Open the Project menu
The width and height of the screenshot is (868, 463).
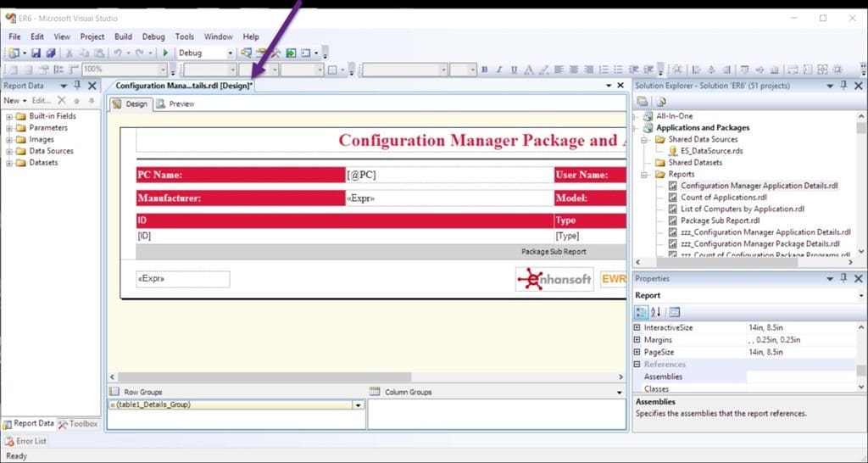pos(92,36)
